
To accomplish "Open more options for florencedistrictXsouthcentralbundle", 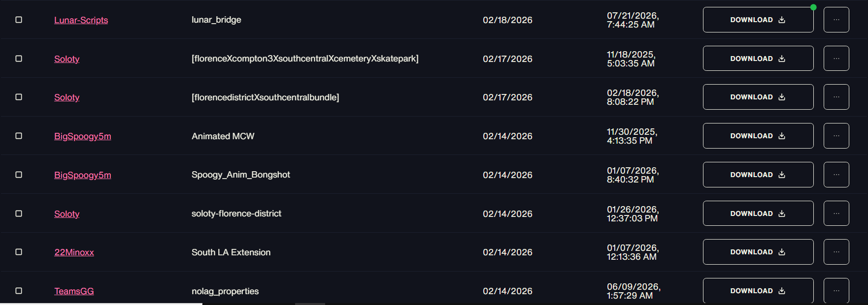I will [836, 97].
